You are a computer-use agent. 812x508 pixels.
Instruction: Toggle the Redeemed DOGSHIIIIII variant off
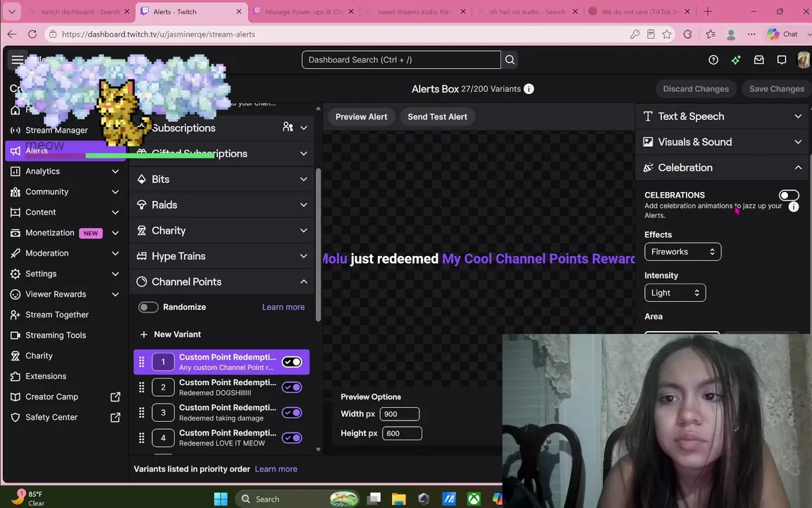pyautogui.click(x=292, y=387)
